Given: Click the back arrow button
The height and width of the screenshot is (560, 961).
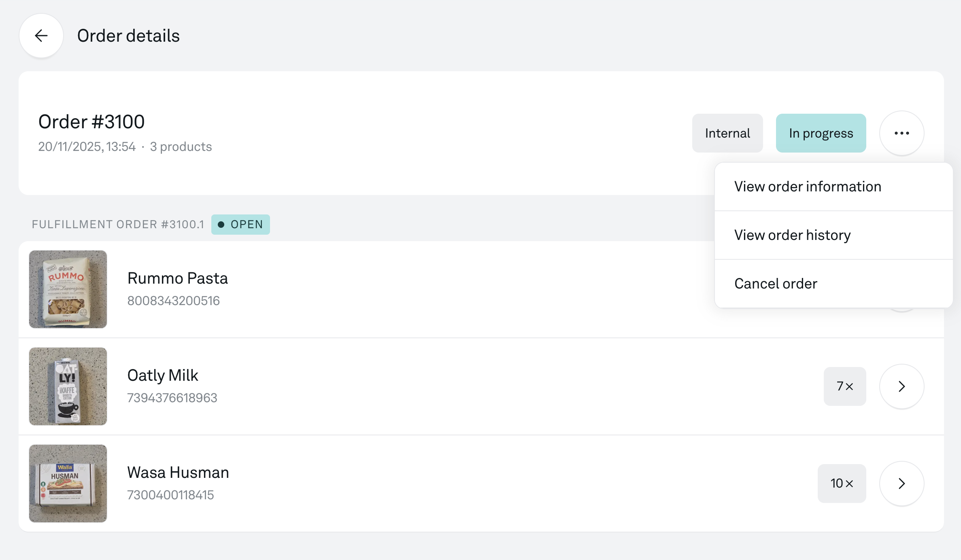Looking at the screenshot, I should coord(41,36).
